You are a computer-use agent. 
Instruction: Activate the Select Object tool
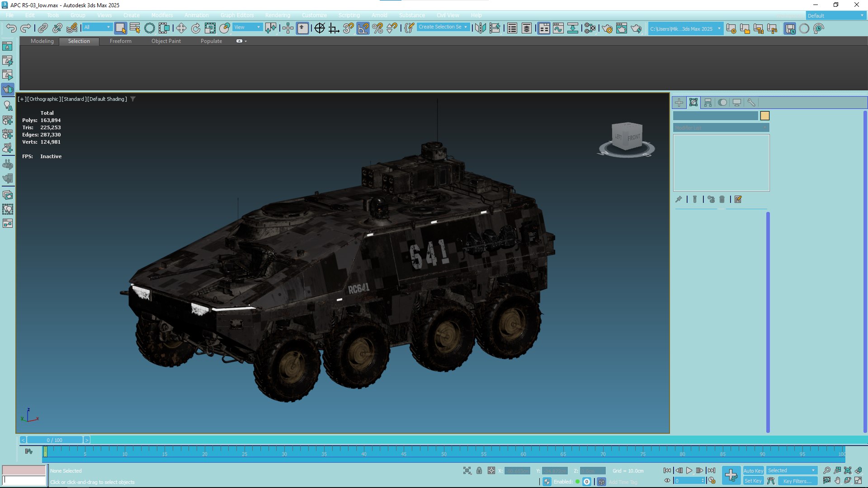pyautogui.click(x=120, y=28)
